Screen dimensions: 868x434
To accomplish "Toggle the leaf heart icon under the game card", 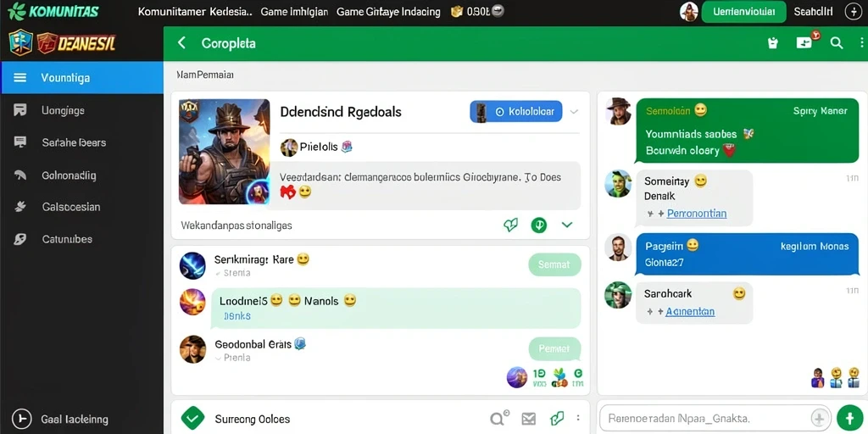I will tap(510, 225).
